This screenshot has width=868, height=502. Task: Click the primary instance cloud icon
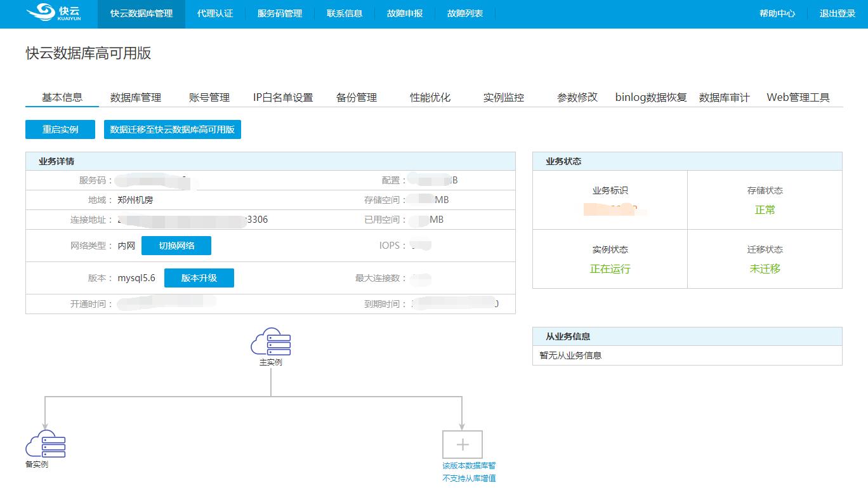point(271,341)
